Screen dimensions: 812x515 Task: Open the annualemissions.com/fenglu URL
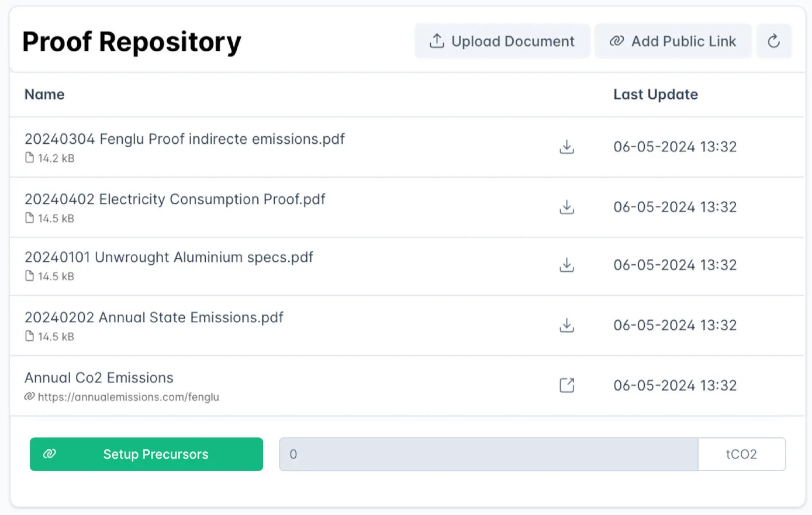tap(128, 397)
